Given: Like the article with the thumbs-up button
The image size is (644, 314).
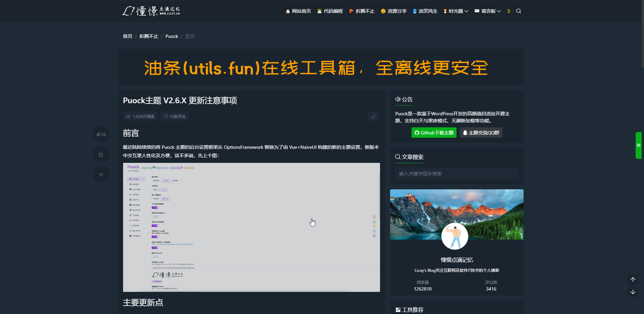Looking at the screenshot, I should pyautogui.click(x=101, y=134).
